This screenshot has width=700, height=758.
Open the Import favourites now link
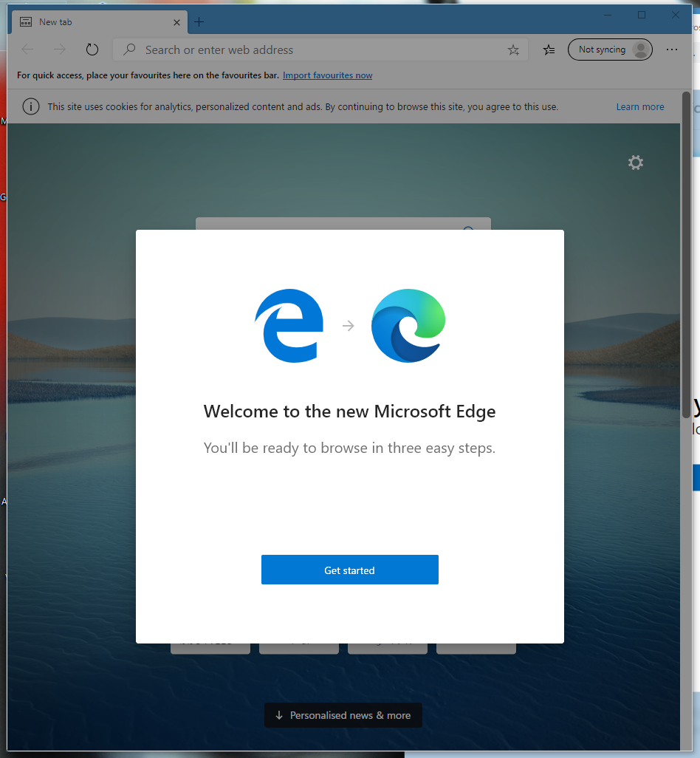328,75
